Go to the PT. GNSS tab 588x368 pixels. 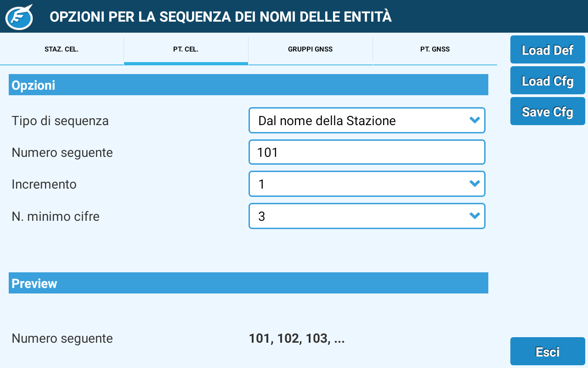(x=435, y=50)
